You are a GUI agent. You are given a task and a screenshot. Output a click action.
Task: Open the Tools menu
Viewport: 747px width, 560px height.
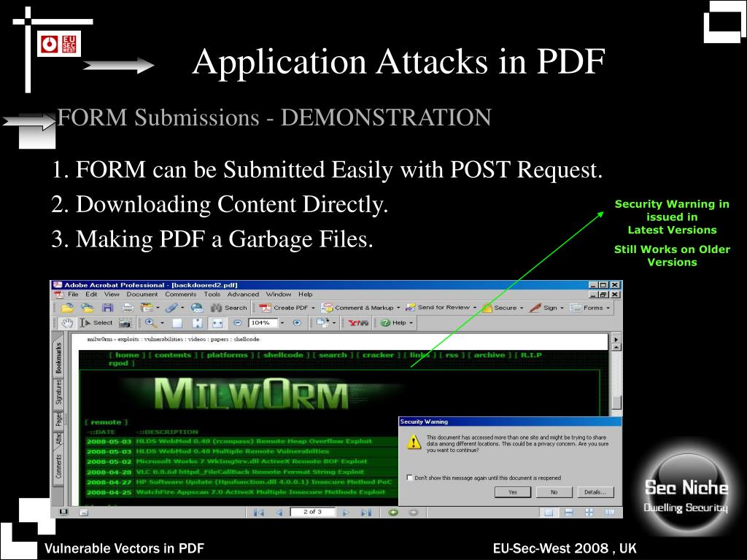(212, 295)
